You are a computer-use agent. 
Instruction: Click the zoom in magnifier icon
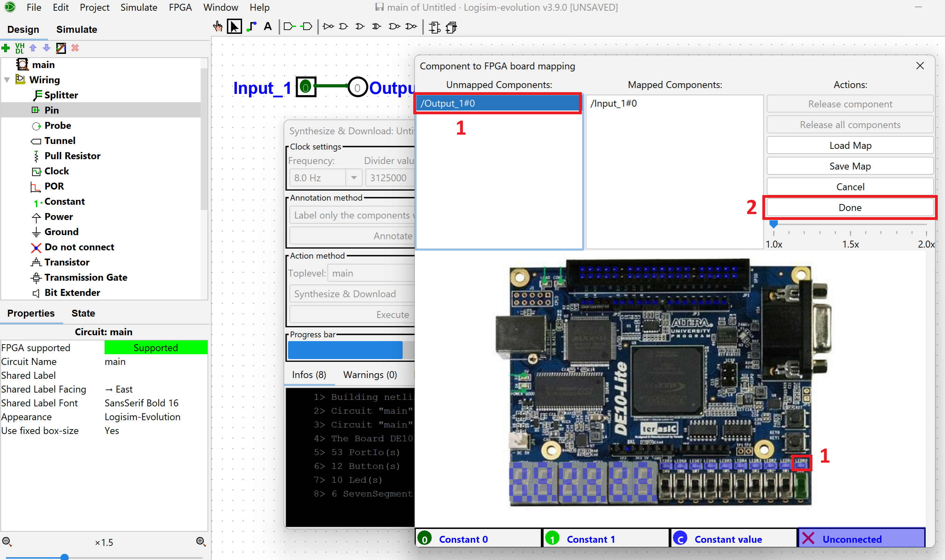coord(201,542)
